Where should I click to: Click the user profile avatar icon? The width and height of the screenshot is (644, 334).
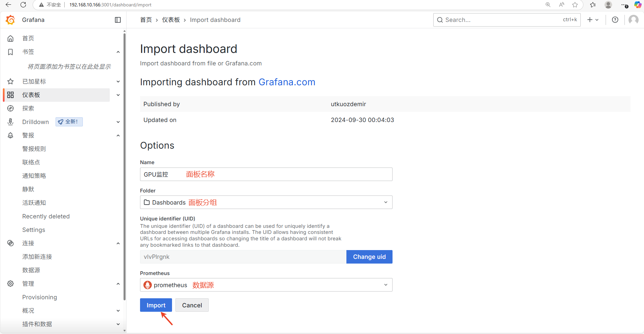(633, 20)
